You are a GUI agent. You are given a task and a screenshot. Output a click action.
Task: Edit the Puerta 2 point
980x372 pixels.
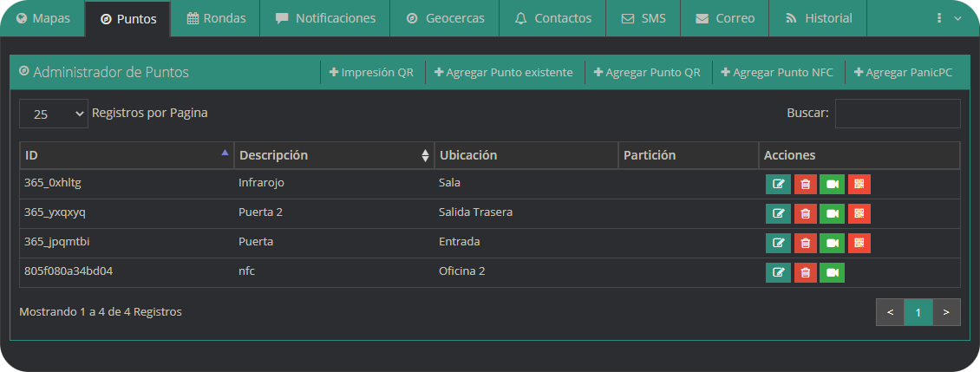click(x=778, y=213)
